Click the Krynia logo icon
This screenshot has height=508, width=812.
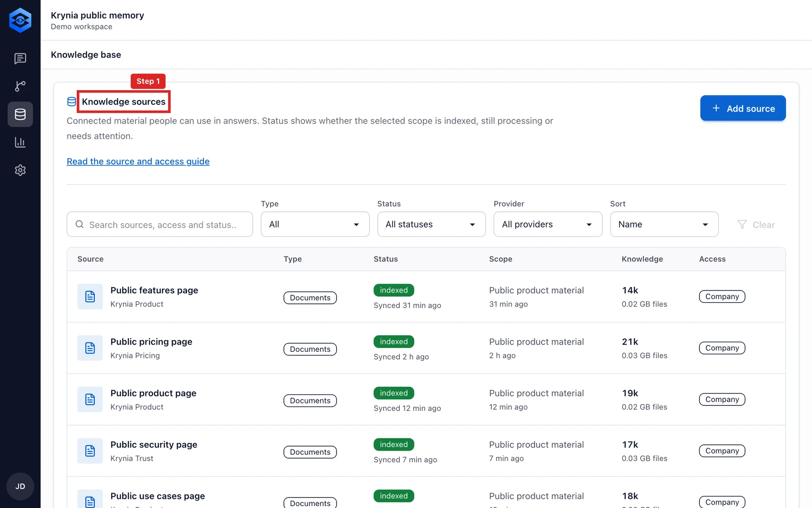tap(20, 20)
